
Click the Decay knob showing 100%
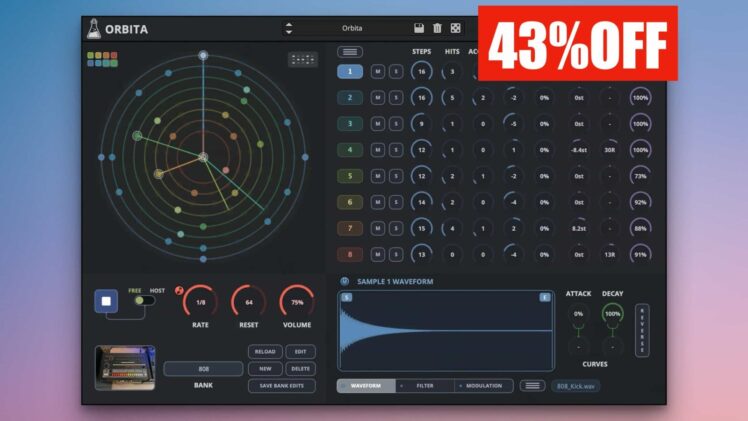[x=613, y=314]
